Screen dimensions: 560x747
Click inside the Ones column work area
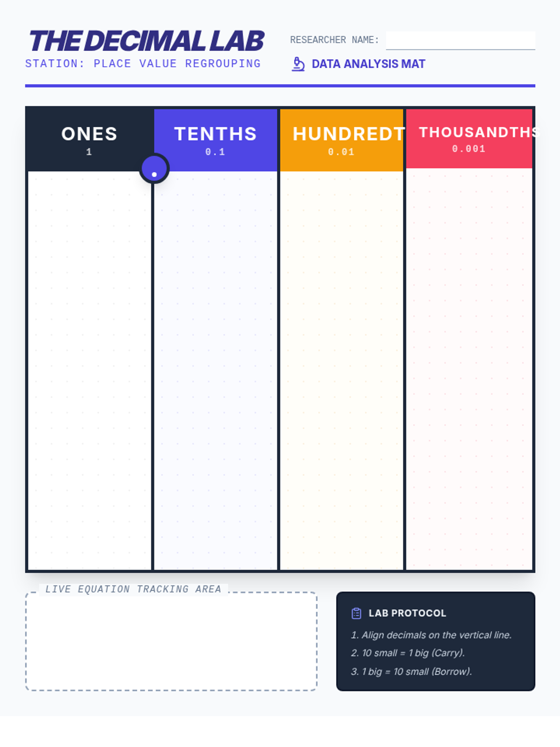tap(90, 370)
